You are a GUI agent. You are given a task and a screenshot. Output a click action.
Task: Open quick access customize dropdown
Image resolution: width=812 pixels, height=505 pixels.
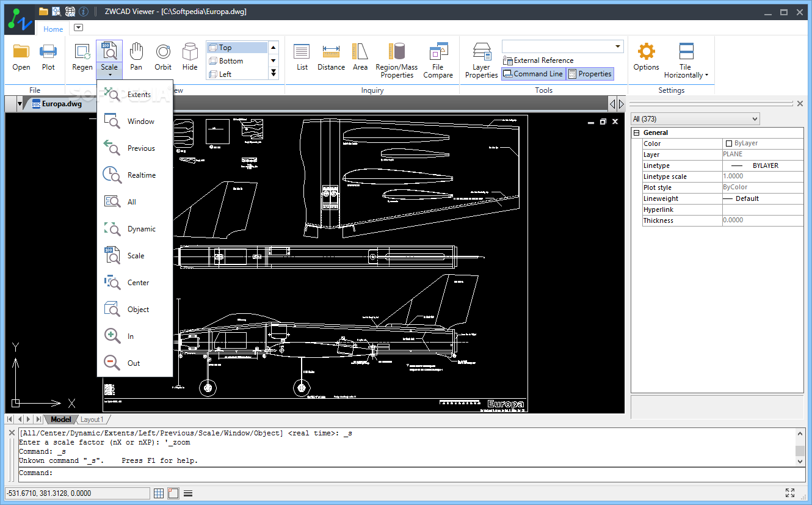click(78, 27)
